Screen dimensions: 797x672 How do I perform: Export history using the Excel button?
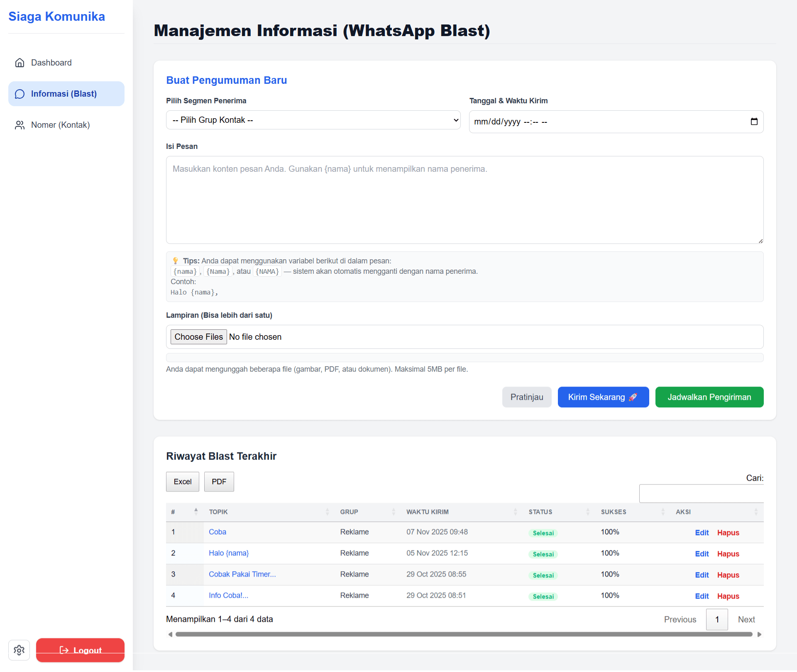pos(182,482)
